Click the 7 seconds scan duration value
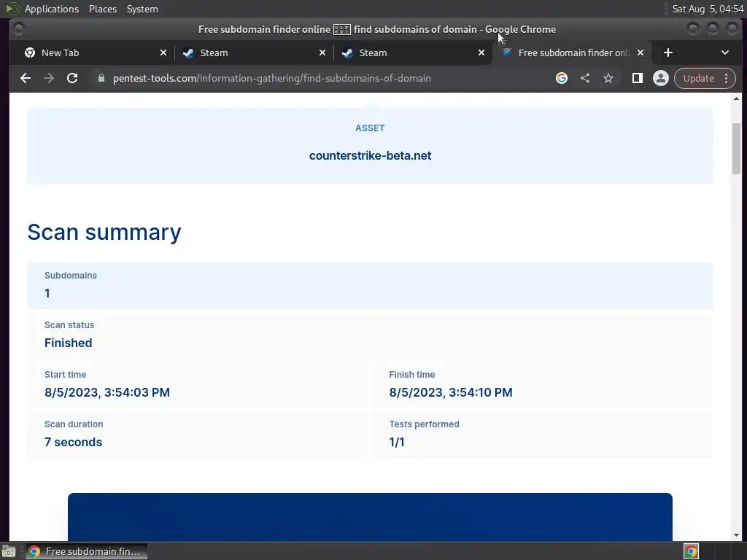The width and height of the screenshot is (747, 560). pos(74,442)
